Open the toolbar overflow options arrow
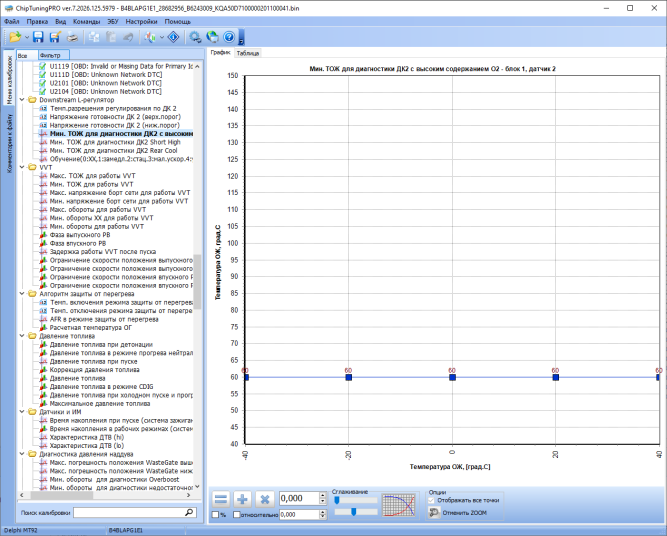The width and height of the screenshot is (667, 536). pos(241,41)
